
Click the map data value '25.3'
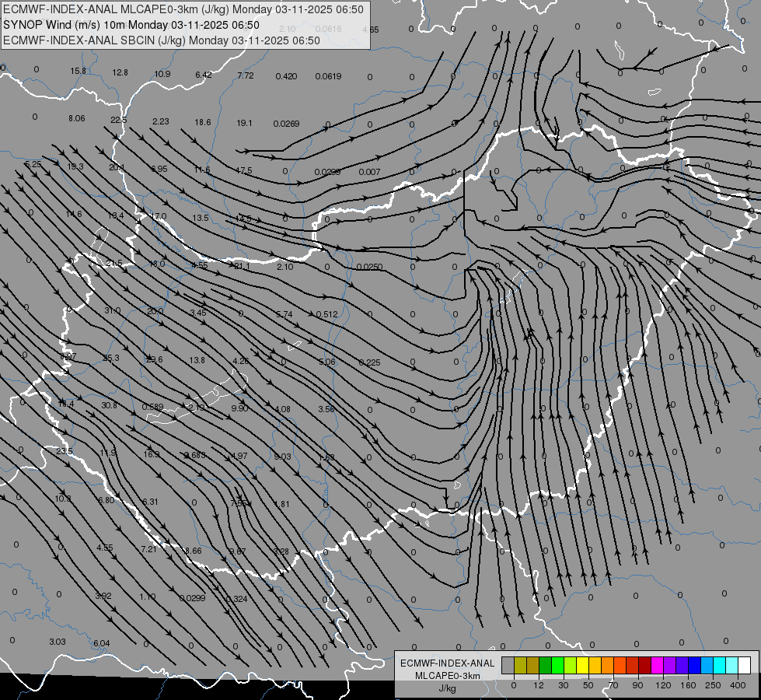pos(111,358)
